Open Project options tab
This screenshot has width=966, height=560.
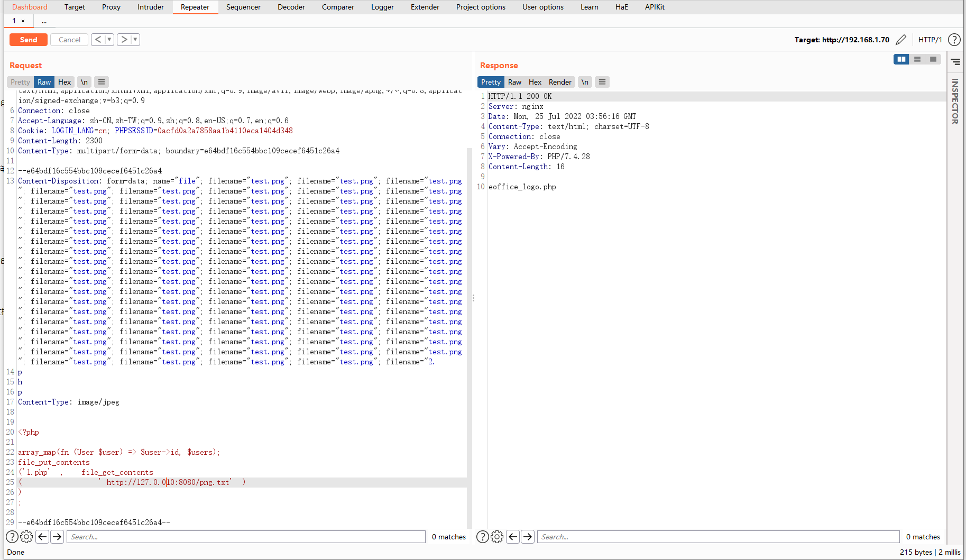481,7
